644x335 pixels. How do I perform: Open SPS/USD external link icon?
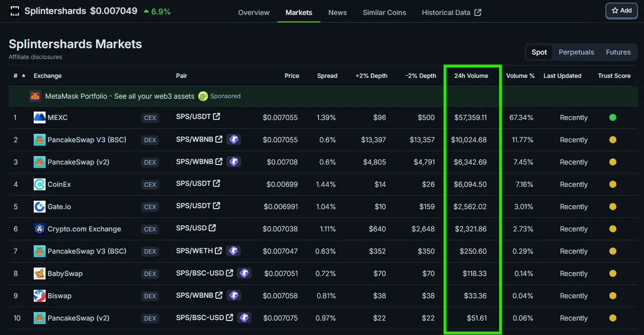click(x=212, y=228)
